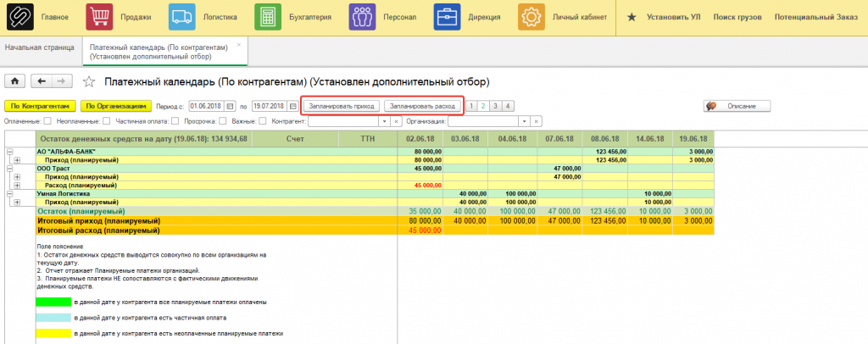Click the Установить УЛ link
The width and height of the screenshot is (868, 344).
coord(673,17)
